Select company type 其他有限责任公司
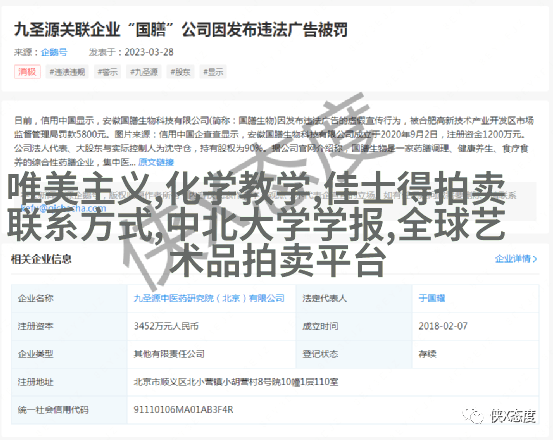 click(x=169, y=354)
